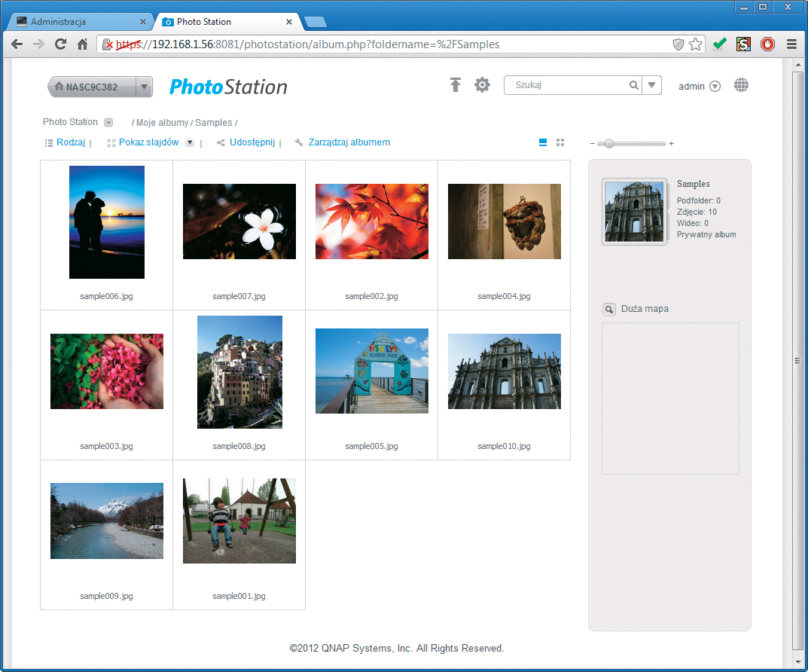
Task: Click the globe language icon
Action: point(741,85)
